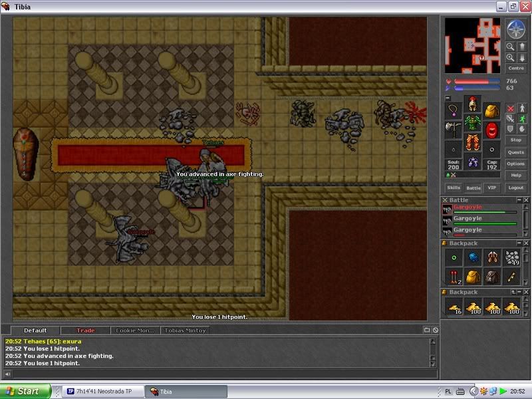532x399 pixels.
Task: Toggle secure mode hand icon
Action: tap(522, 128)
